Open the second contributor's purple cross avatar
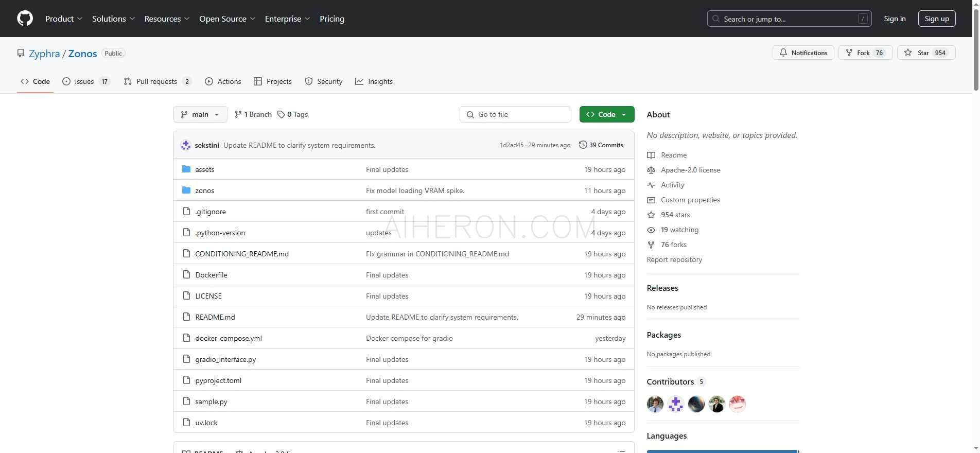Viewport: 980px width, 453px height. coord(676,404)
